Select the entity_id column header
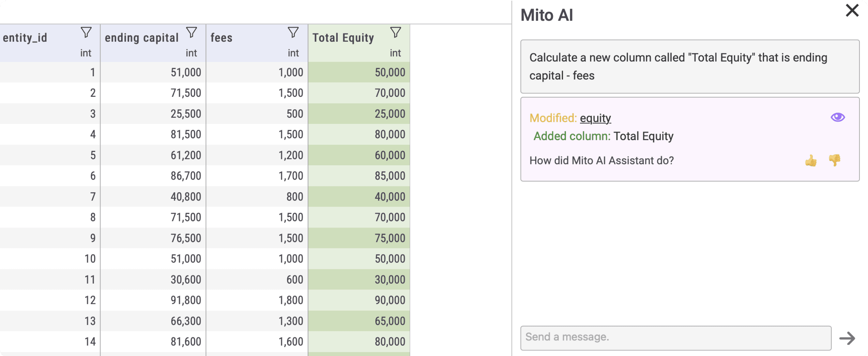This screenshot has height=356, width=868. click(25, 38)
